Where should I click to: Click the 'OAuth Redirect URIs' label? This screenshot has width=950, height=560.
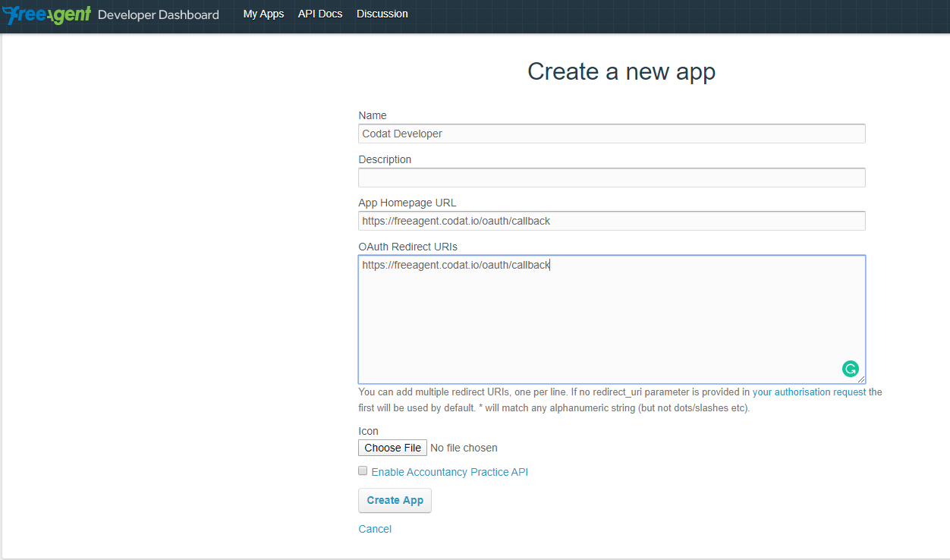(x=407, y=247)
